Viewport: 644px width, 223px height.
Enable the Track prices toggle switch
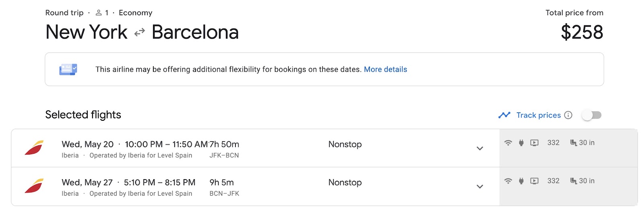pos(592,116)
